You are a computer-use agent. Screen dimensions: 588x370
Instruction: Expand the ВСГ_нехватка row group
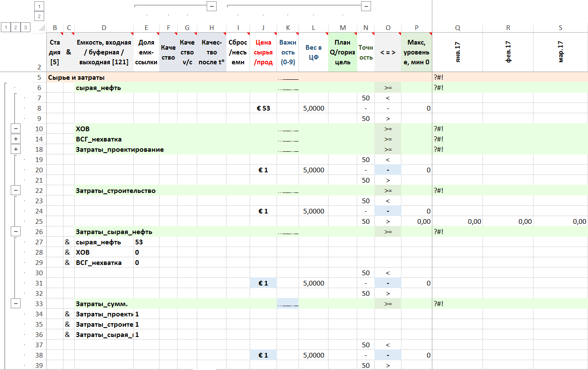click(16, 139)
